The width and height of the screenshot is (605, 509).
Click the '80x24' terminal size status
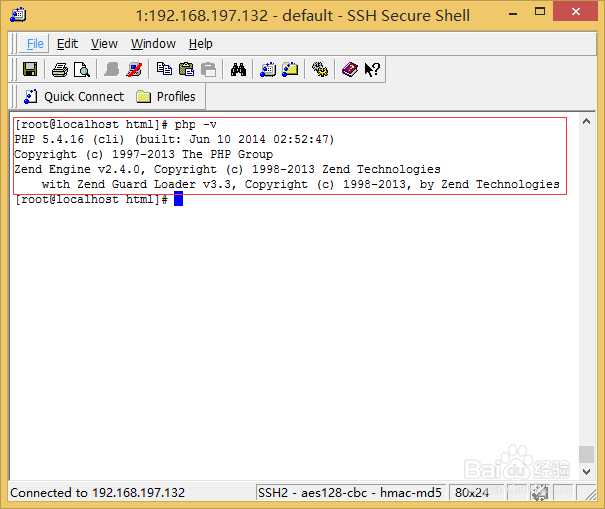point(471,493)
